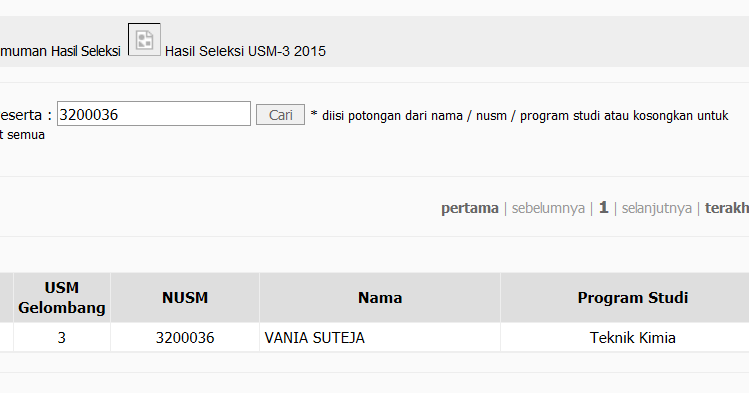Click the Nama column header

pos(380,297)
